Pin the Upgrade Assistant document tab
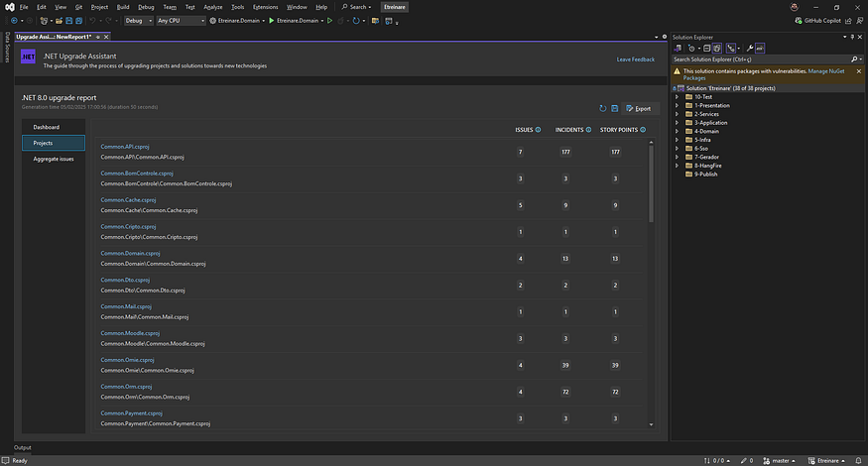The image size is (868, 466). (98, 37)
